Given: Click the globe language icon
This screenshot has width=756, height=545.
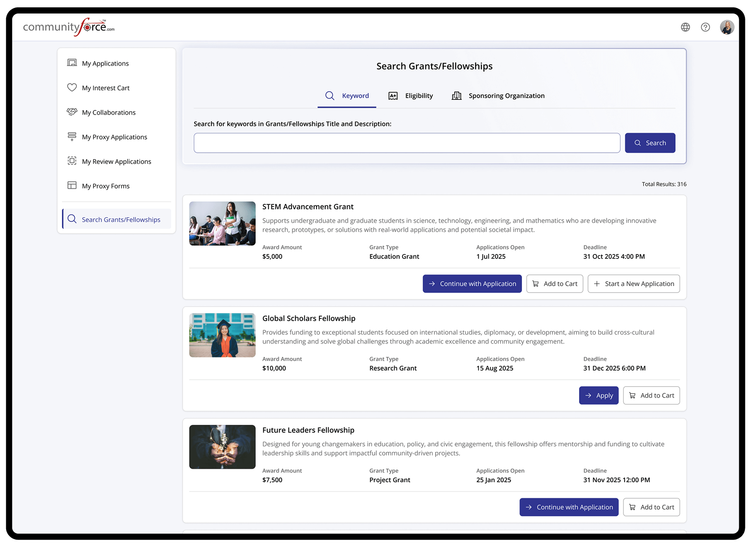Looking at the screenshot, I should pyautogui.click(x=685, y=27).
